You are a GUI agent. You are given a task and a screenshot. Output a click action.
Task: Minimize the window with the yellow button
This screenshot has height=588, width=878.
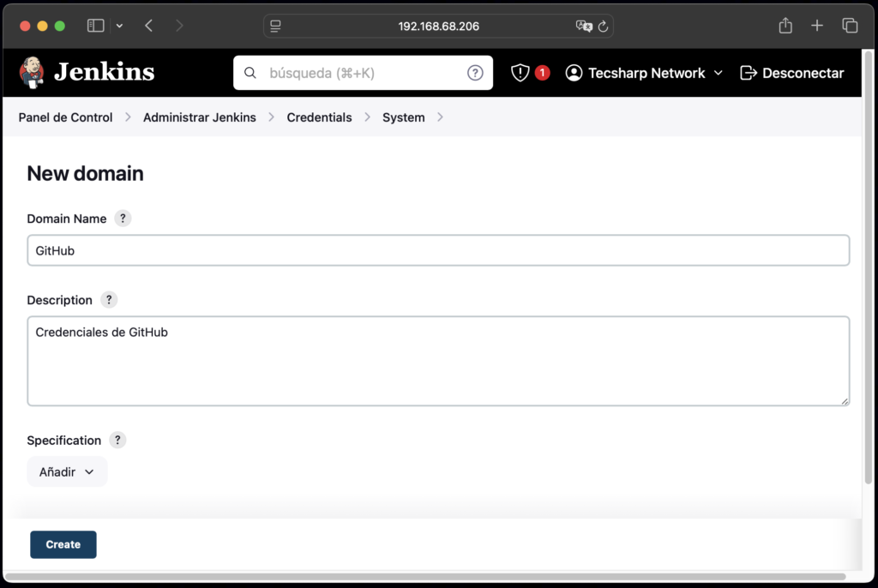42,26
